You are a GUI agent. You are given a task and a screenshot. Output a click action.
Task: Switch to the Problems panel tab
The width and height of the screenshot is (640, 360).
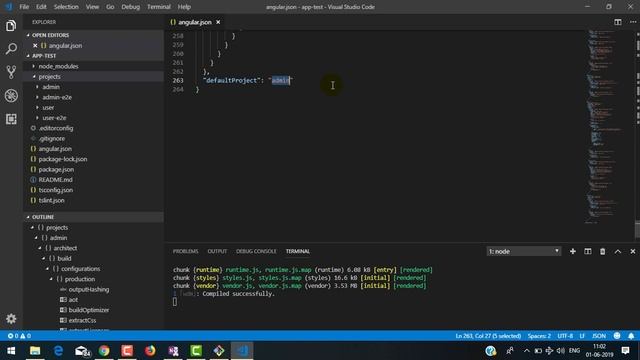[185, 251]
